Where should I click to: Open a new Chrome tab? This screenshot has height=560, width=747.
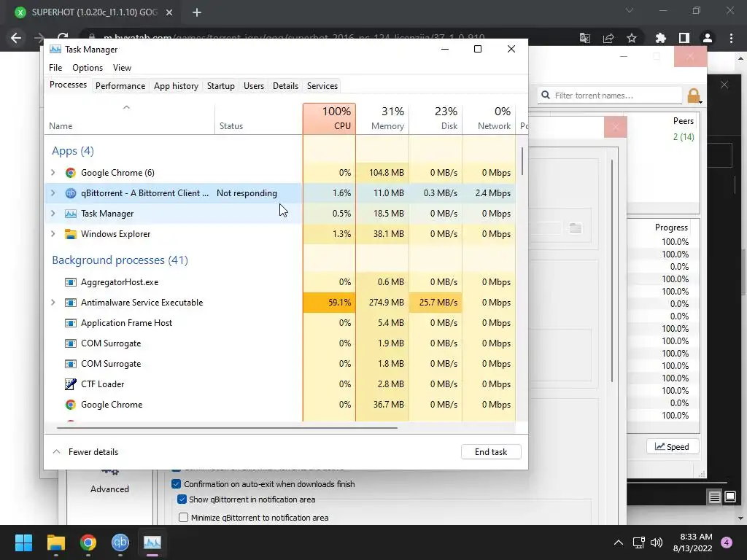pyautogui.click(x=197, y=12)
